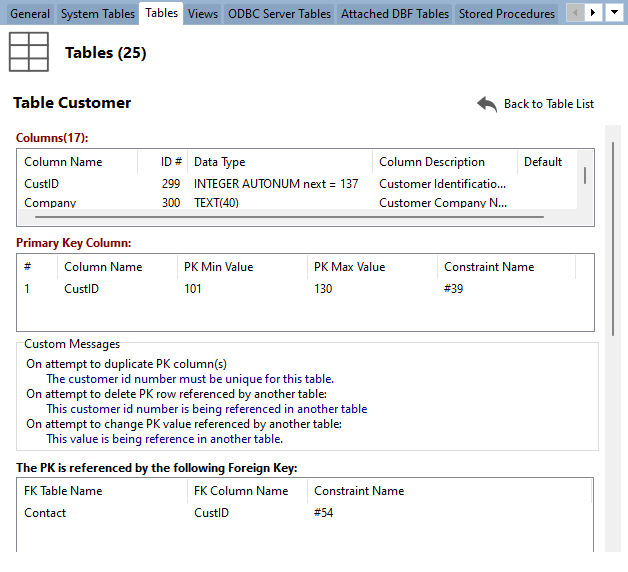Open the System Tables tab
Screen dimensions: 628x572
pos(98,14)
